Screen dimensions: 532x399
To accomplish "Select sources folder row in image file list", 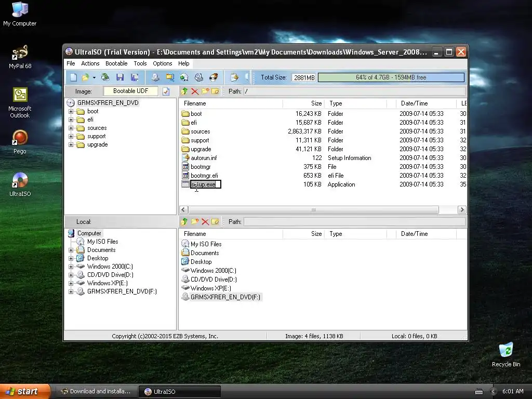I will point(322,131).
